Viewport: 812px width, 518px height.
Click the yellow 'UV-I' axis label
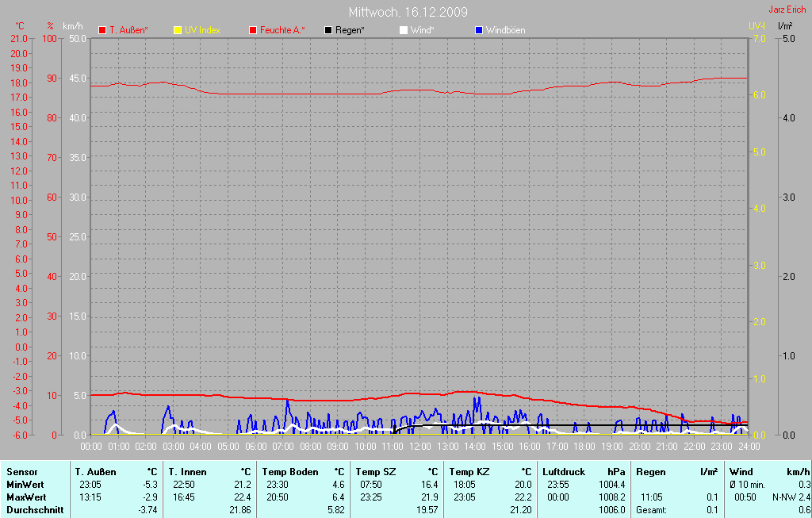756,25
